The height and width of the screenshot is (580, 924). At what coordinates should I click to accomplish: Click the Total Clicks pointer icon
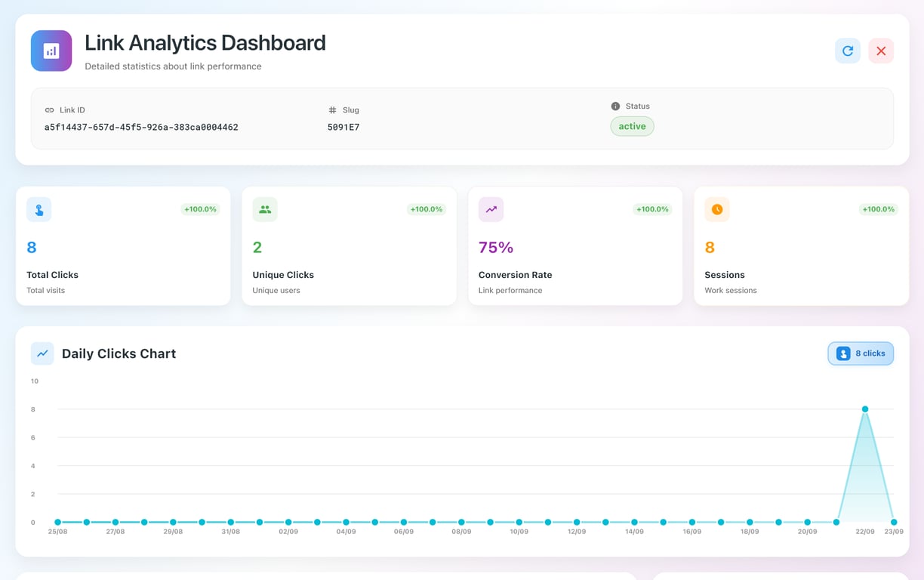pos(38,210)
